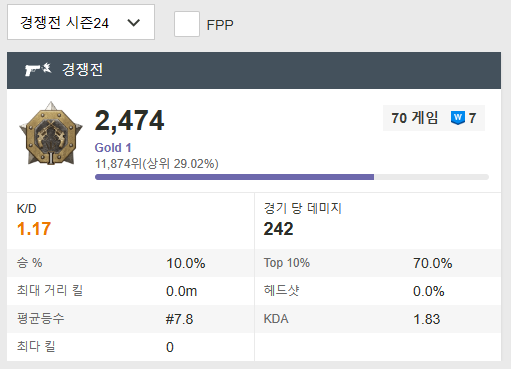Viewport: 511px width, 369px height.
Task: Click the 70 게임 games count badge
Action: (434, 118)
